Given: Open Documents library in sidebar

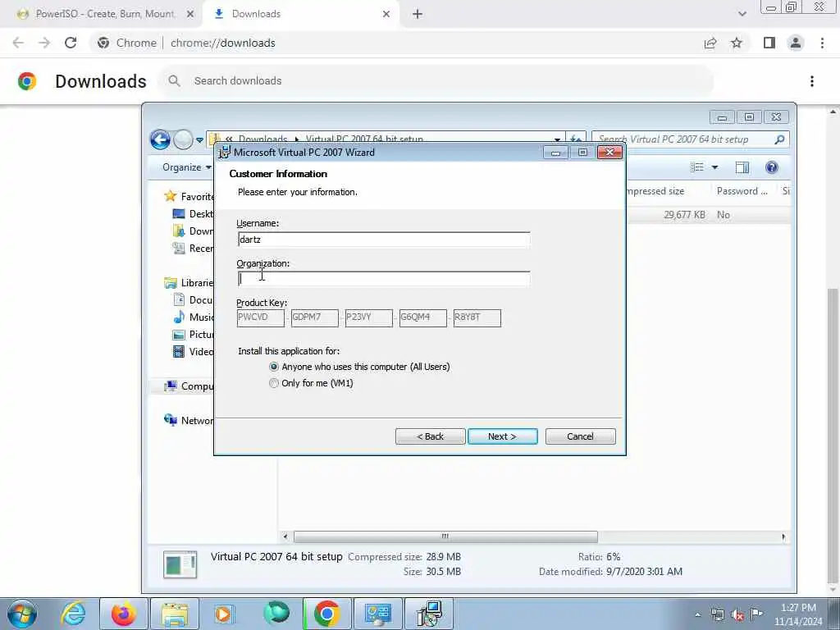Looking at the screenshot, I should pos(193,299).
